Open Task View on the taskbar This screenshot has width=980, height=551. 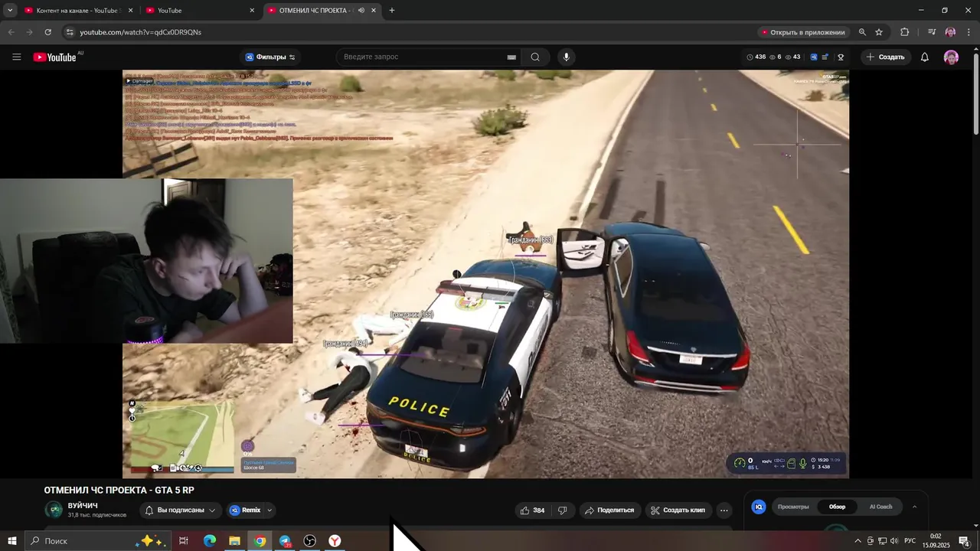pos(184,541)
